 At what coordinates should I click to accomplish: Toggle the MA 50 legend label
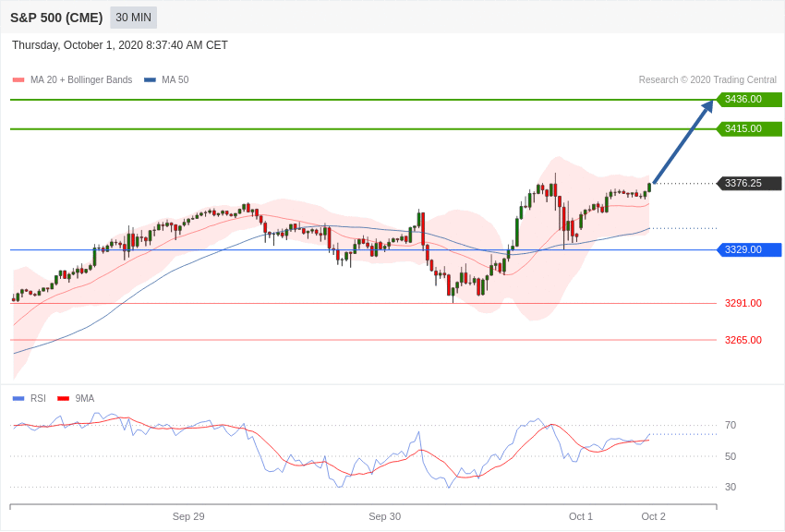point(175,80)
